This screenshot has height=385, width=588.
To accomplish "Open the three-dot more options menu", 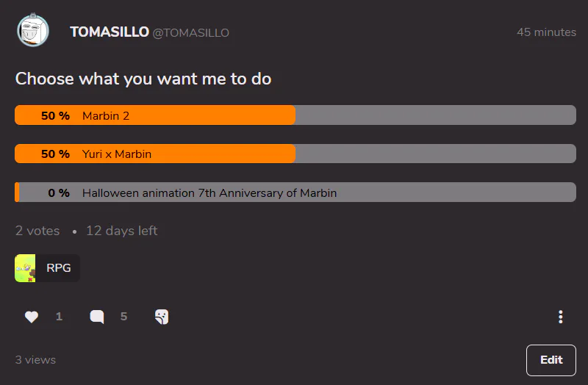I will coord(561,317).
